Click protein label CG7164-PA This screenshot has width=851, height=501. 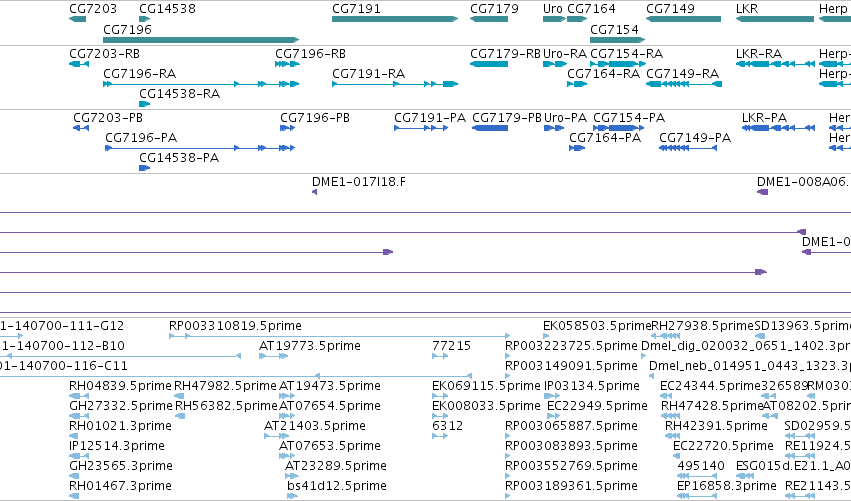pyautogui.click(x=605, y=138)
